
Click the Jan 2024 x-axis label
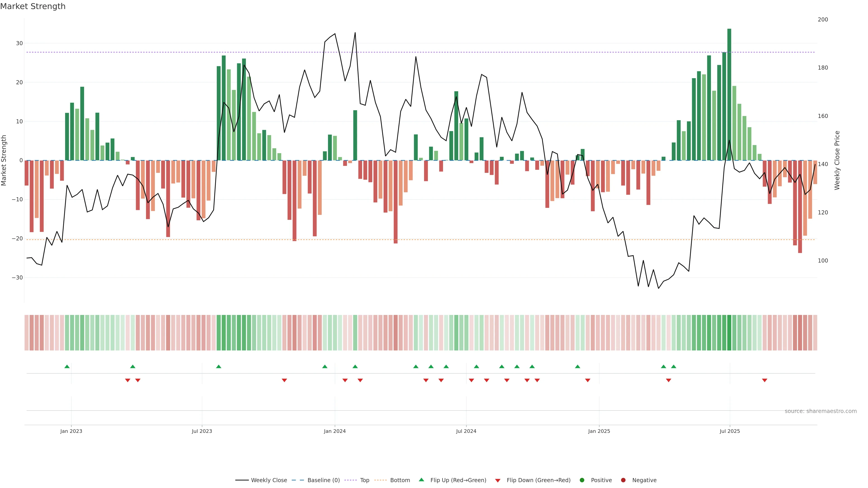[x=335, y=431]
